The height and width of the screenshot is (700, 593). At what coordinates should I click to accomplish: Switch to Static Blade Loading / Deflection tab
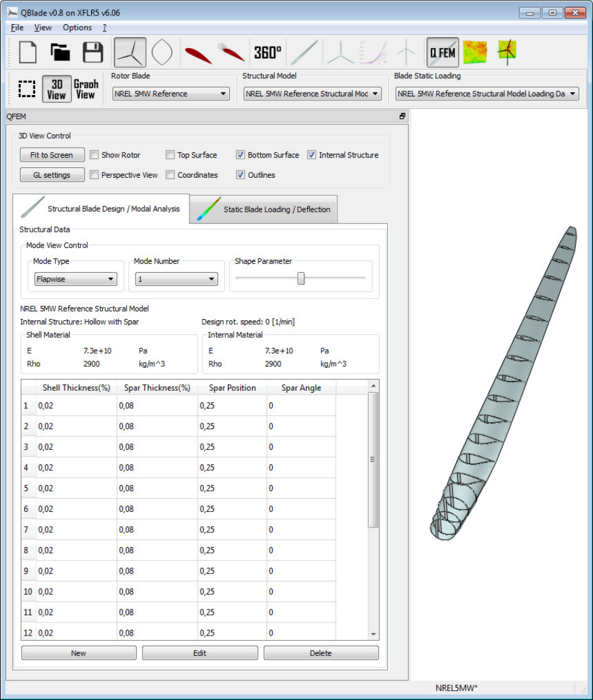[x=264, y=209]
